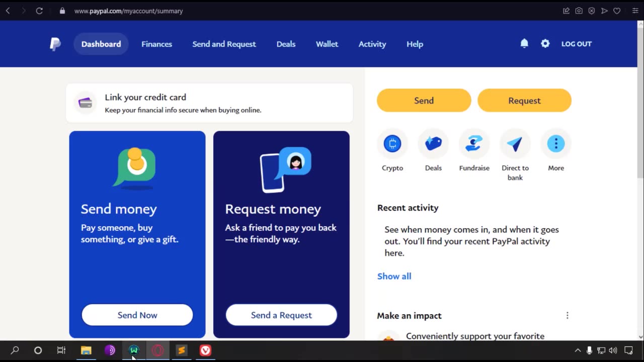This screenshot has width=644, height=362.
Task: Open the green W app taskbar icon
Action: point(134,350)
